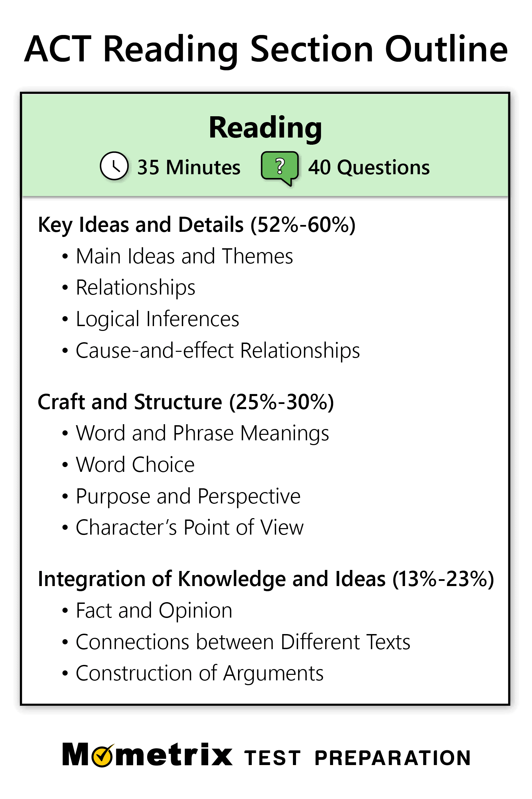Select the Purpose and Perspective item
Viewport: 532px width, 799px height.
coord(188,497)
